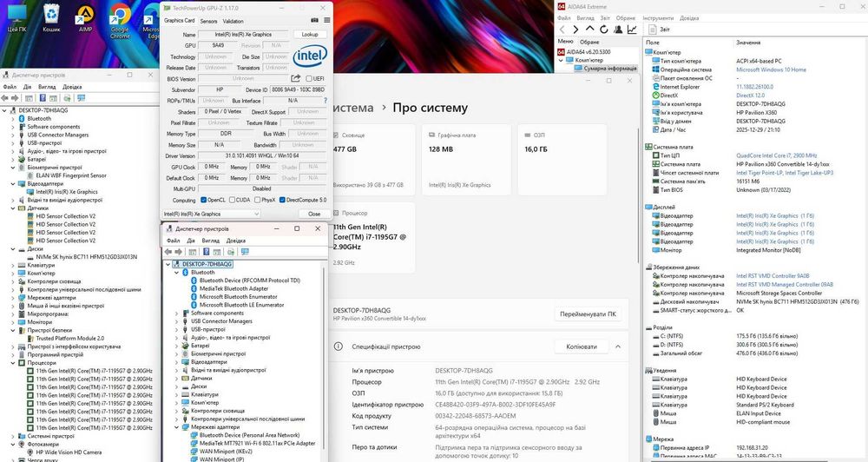
Task: Open the Кошик recycle bin icon
Action: 51,17
